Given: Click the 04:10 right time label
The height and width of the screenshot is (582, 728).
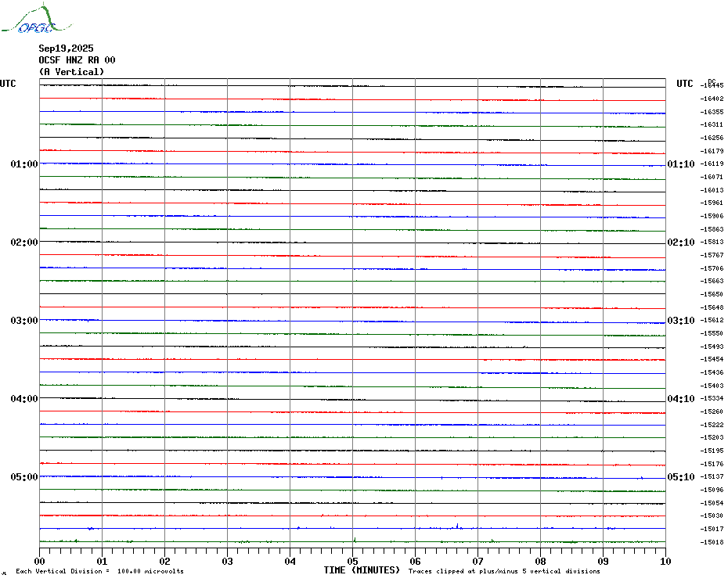Looking at the screenshot, I should click(x=681, y=399).
